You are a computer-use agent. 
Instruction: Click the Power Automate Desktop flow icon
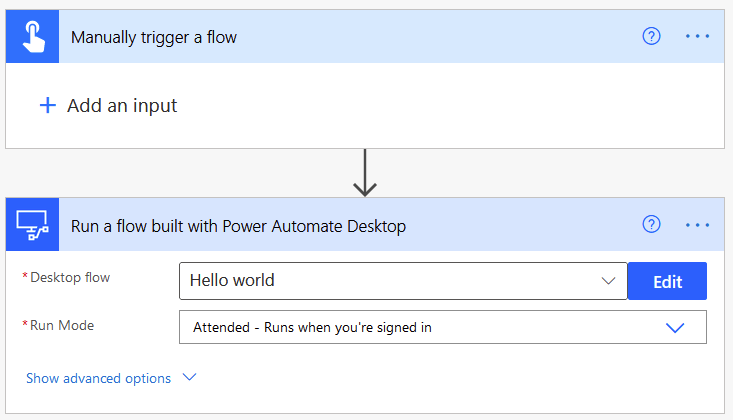(x=33, y=224)
